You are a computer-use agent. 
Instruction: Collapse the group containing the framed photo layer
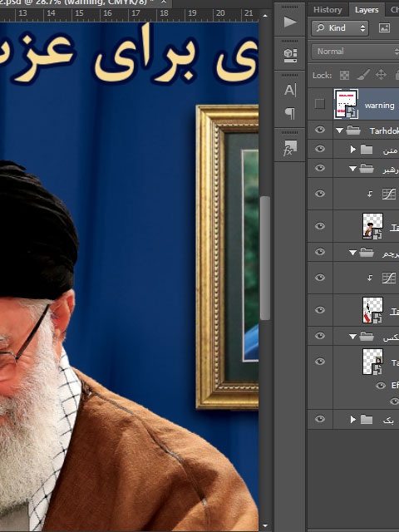(352, 337)
